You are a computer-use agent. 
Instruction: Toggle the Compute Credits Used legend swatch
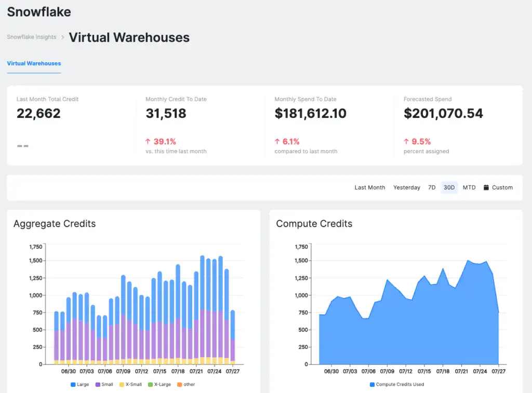(x=372, y=385)
